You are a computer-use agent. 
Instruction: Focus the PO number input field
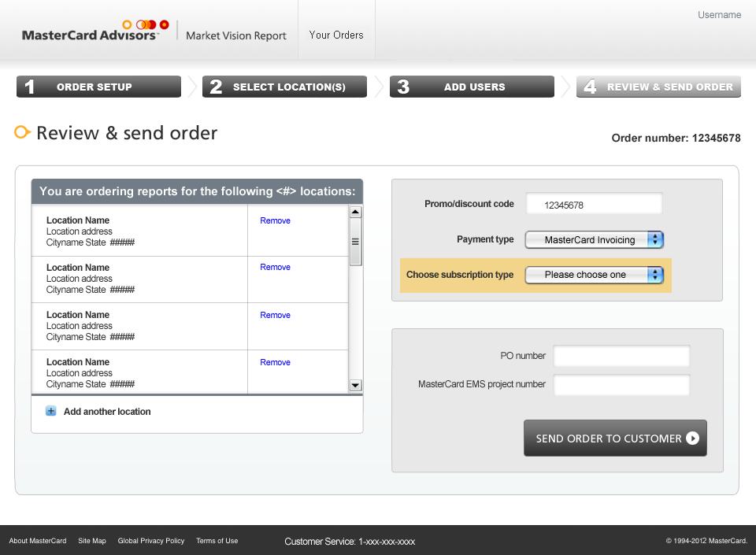pyautogui.click(x=621, y=356)
